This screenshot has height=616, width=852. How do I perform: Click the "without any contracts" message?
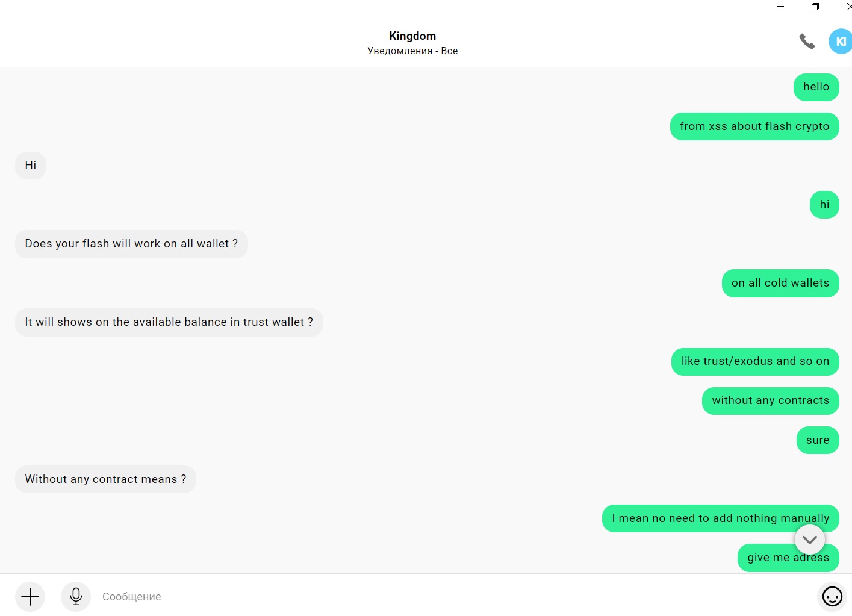tap(770, 400)
